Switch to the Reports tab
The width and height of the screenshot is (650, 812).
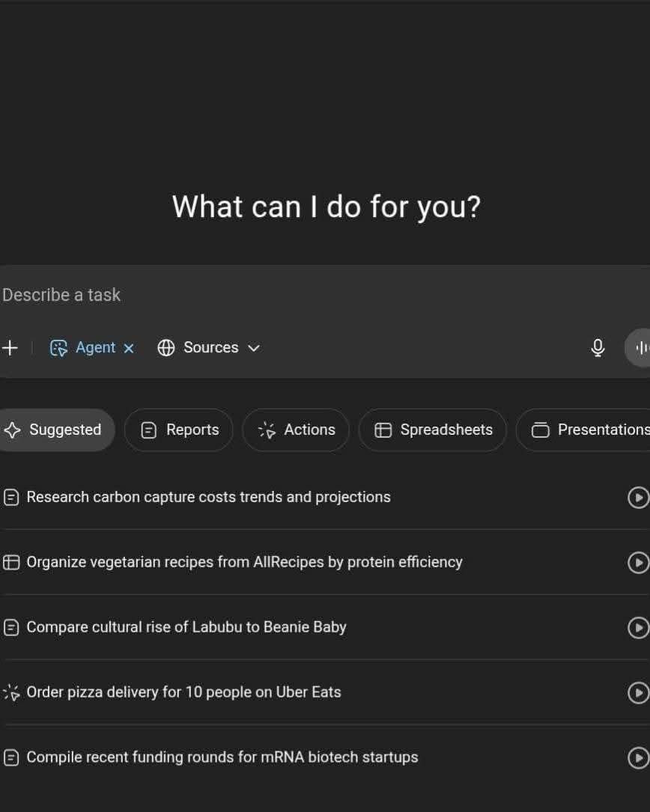179,430
